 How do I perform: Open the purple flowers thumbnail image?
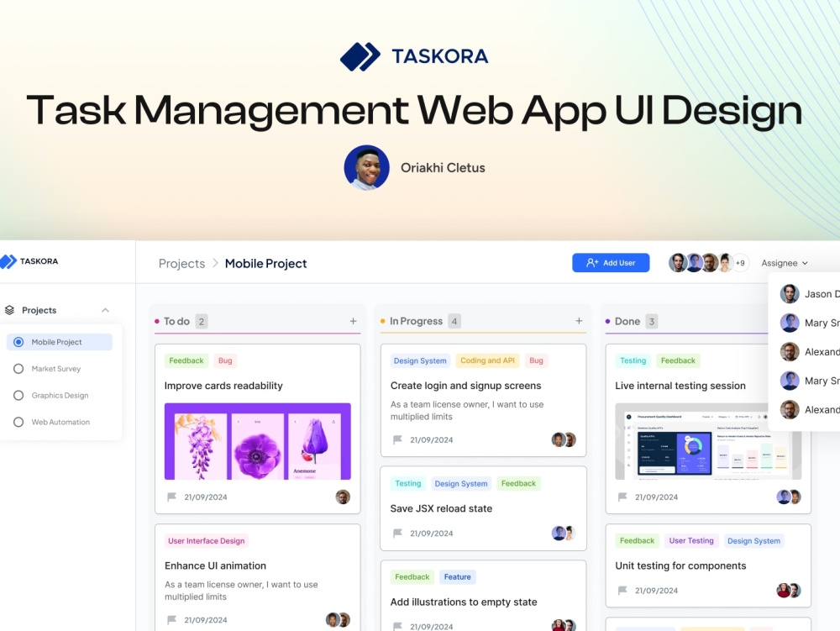click(258, 441)
